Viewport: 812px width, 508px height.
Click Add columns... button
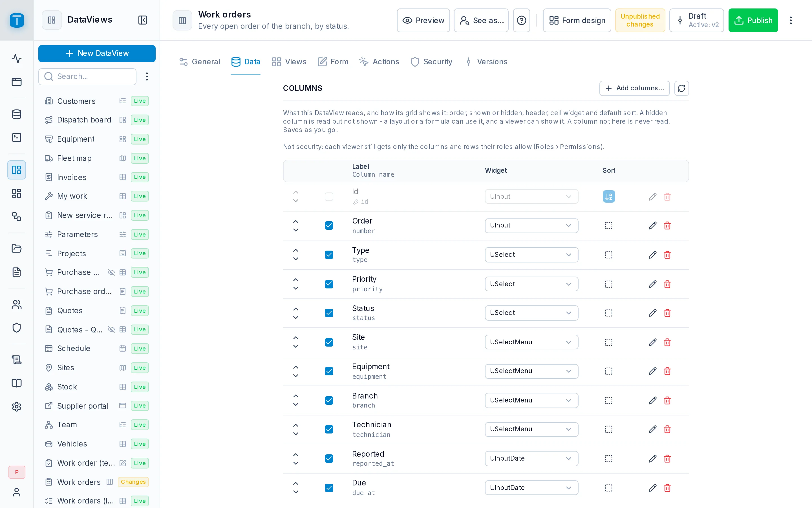point(634,88)
